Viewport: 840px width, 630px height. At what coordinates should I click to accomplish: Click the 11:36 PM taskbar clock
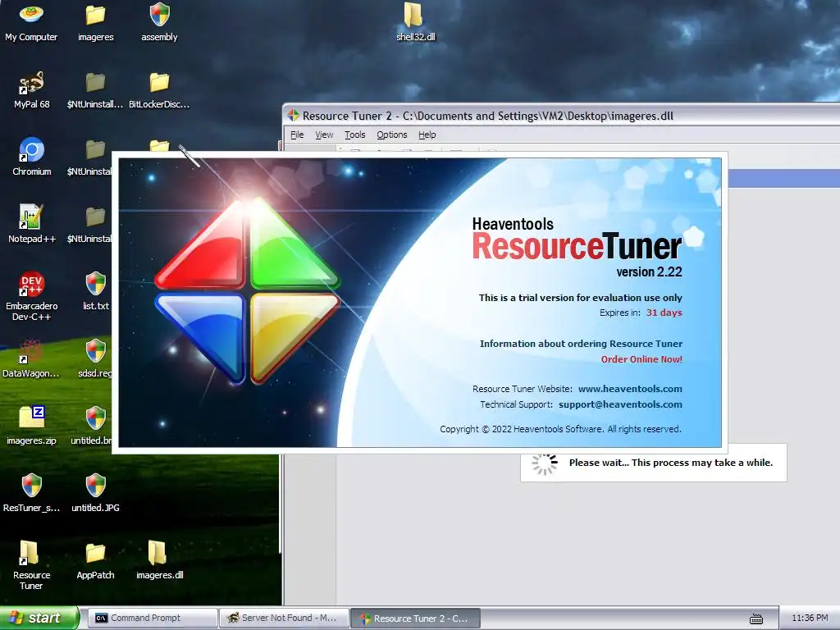[x=810, y=619]
